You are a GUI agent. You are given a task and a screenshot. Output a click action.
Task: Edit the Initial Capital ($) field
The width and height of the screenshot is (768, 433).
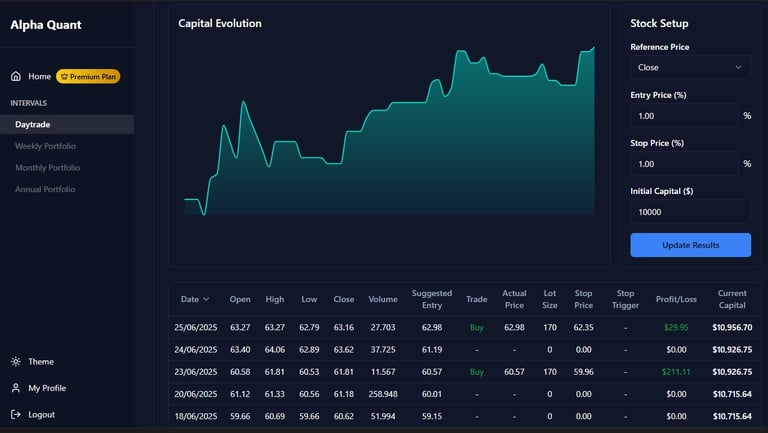690,212
